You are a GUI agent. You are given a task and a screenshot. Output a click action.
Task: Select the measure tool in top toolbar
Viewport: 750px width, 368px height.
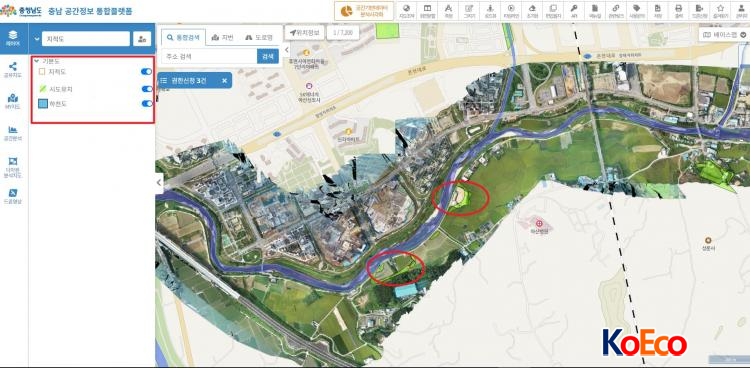click(448, 11)
